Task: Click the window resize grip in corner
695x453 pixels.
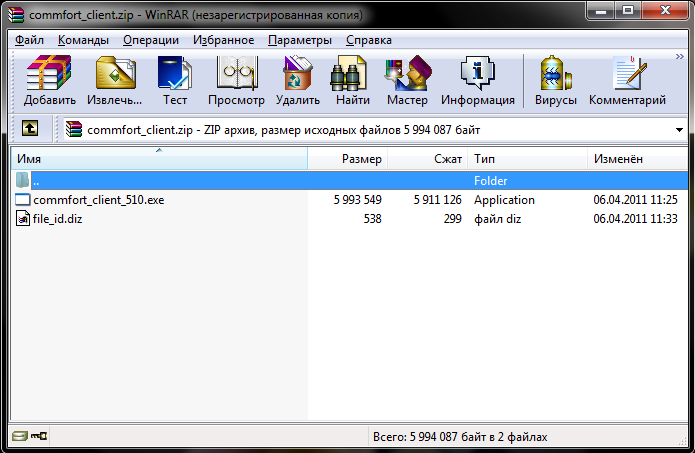Action: point(683,441)
